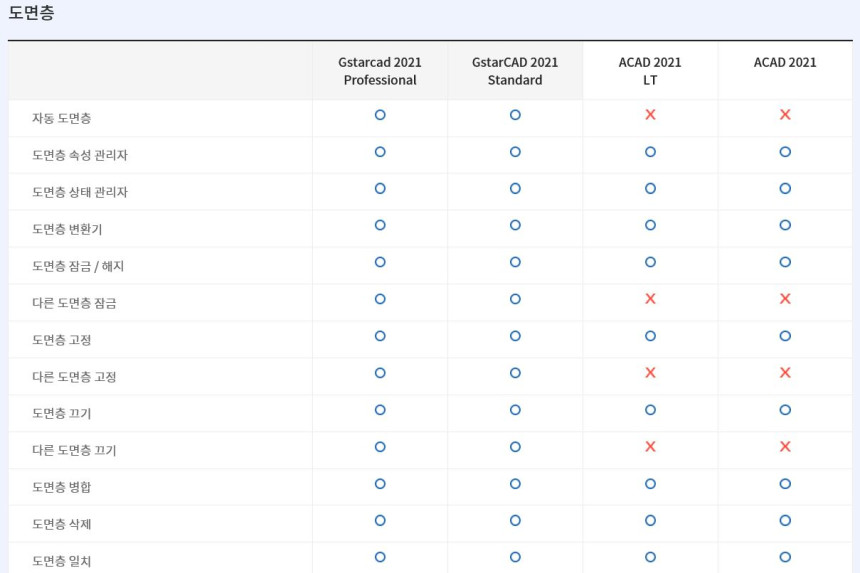Image resolution: width=860 pixels, height=573 pixels.
Task: Click the red X for 다른 도면층 잠금 under ACAD 2021
Action: [785, 299]
